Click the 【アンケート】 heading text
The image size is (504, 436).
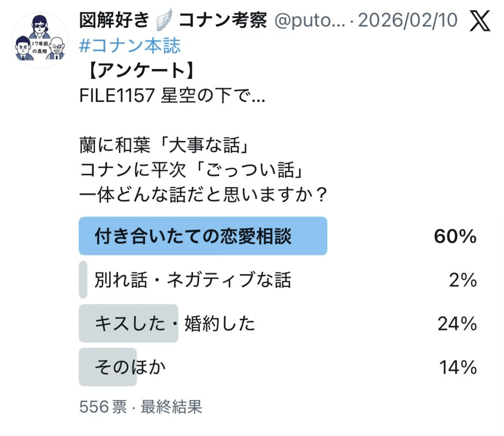(x=136, y=71)
